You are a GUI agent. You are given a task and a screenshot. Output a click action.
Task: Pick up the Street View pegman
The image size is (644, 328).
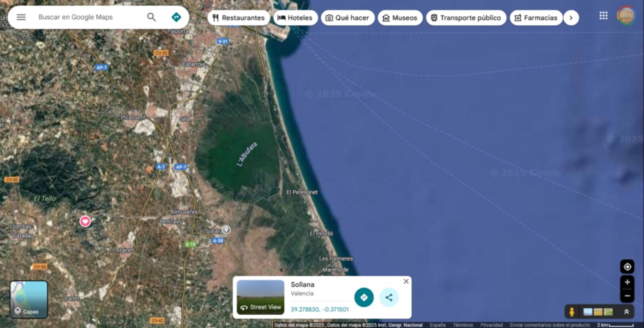coord(571,312)
